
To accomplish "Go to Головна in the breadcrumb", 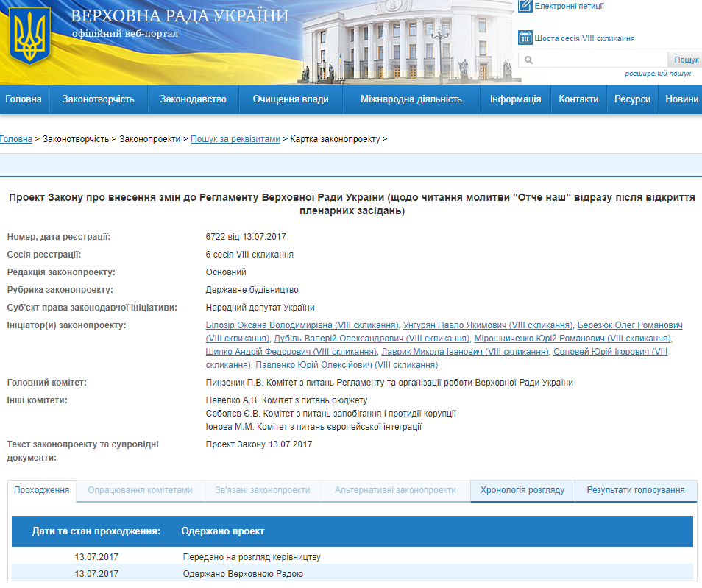I will pyautogui.click(x=16, y=139).
